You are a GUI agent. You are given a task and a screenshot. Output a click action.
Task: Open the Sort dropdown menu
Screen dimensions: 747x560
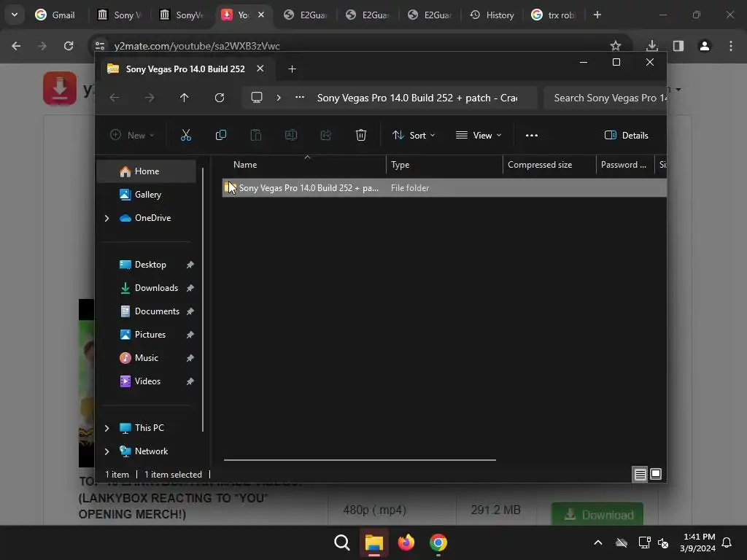coord(414,135)
